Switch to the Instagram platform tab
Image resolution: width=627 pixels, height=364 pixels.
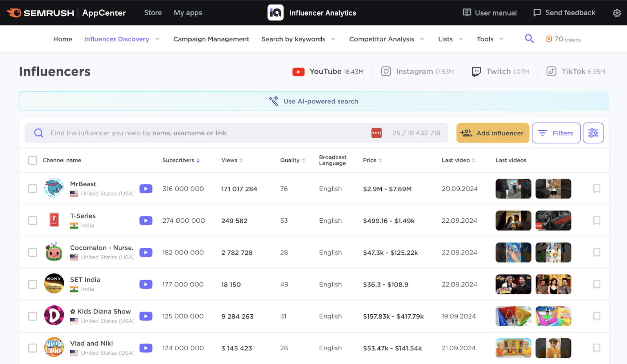[x=417, y=72]
